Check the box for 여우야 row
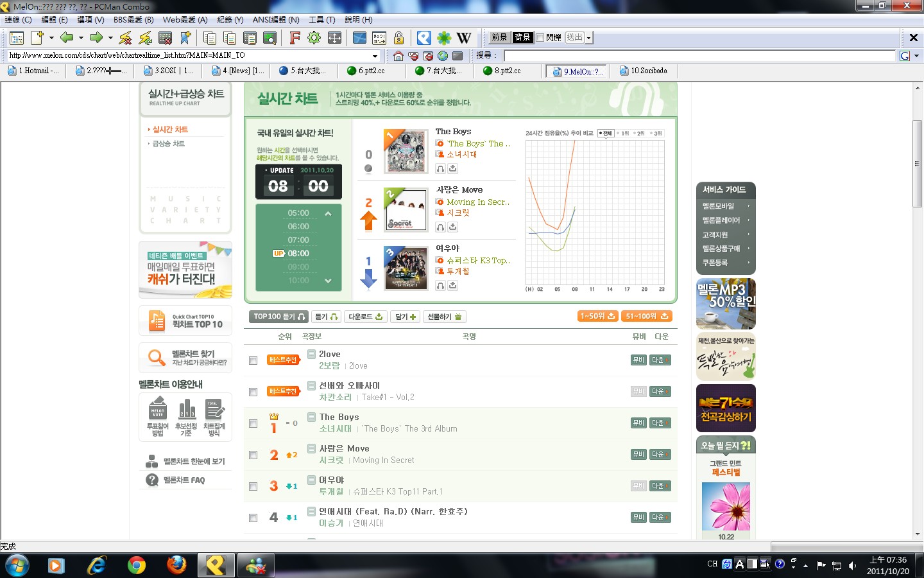Screen dimensions: 924x578 (x=253, y=486)
